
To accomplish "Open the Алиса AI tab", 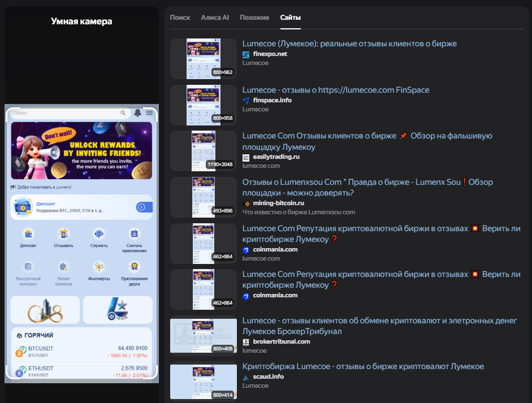I will [215, 18].
